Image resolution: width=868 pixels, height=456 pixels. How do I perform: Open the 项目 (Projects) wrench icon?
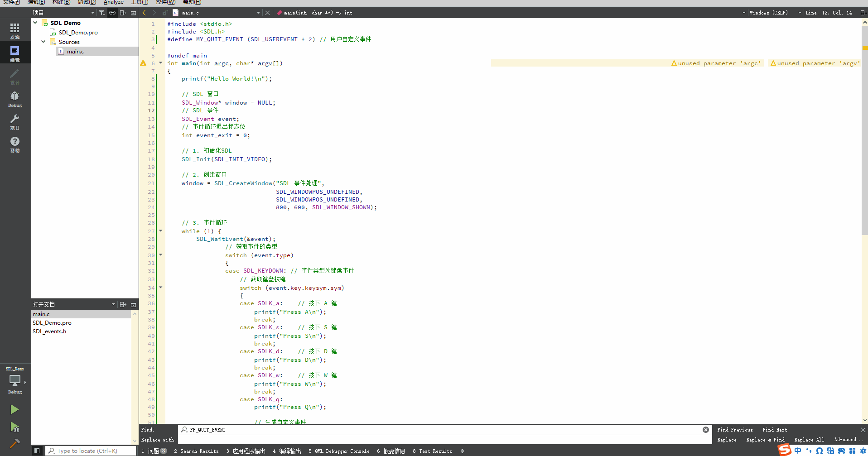click(15, 120)
